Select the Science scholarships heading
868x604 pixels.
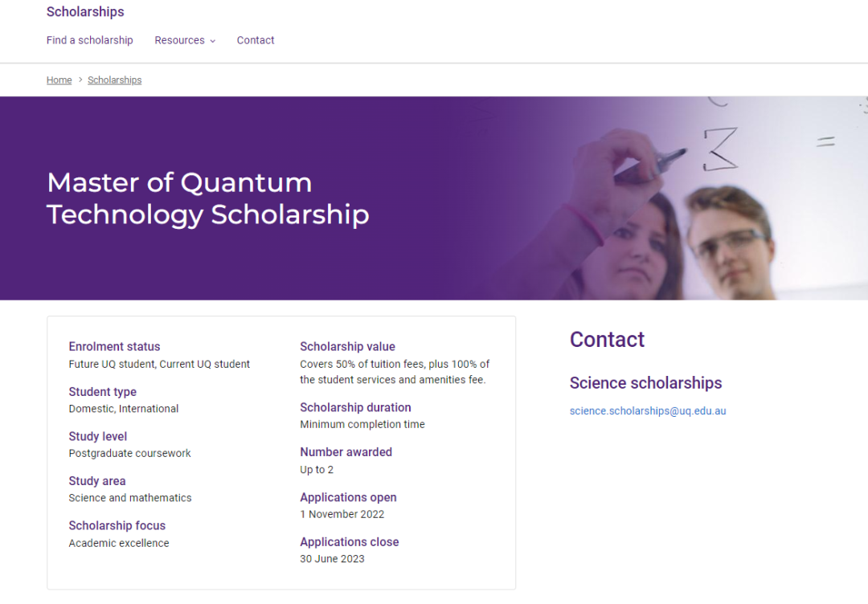pos(645,383)
